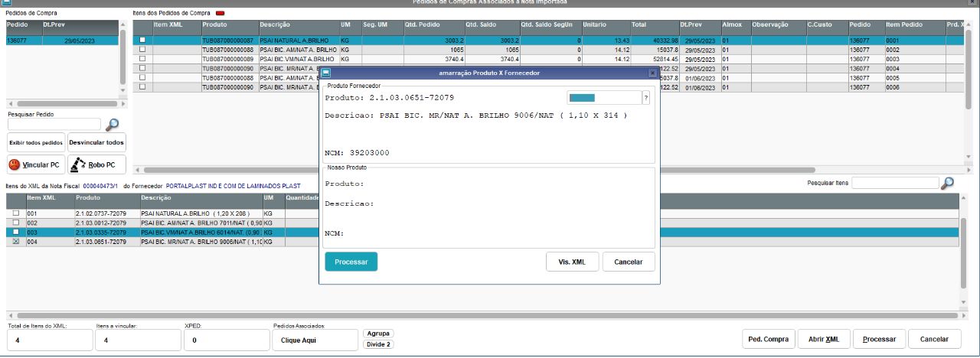This screenshot has height=358, width=980.
Task: Click the Produto column header in purchase items
Action: (x=214, y=25)
